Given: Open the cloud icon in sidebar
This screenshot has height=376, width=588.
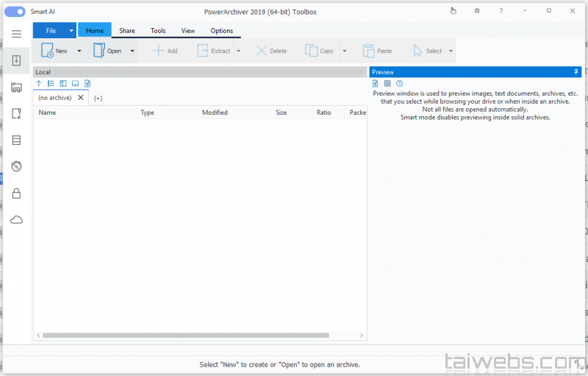Looking at the screenshot, I should click(16, 220).
